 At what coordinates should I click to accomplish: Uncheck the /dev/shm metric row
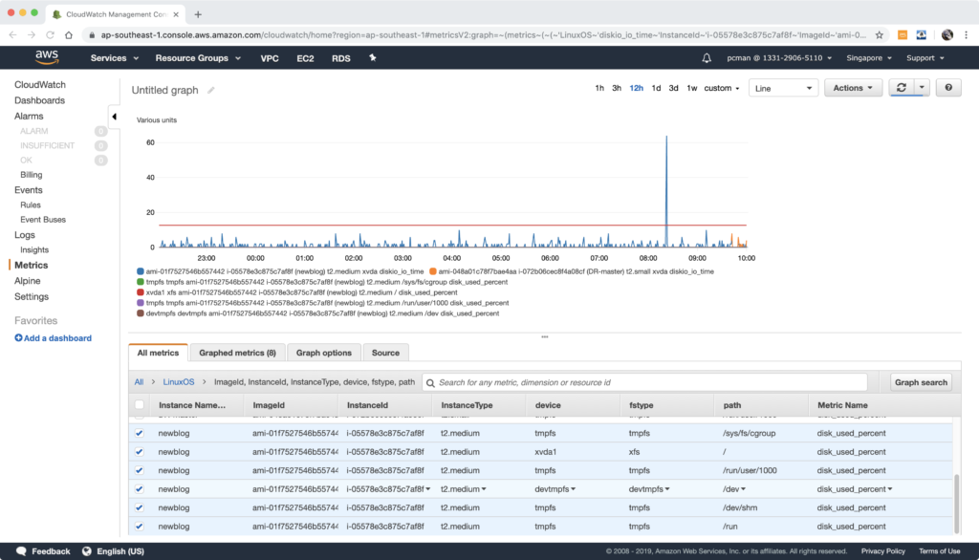(140, 508)
